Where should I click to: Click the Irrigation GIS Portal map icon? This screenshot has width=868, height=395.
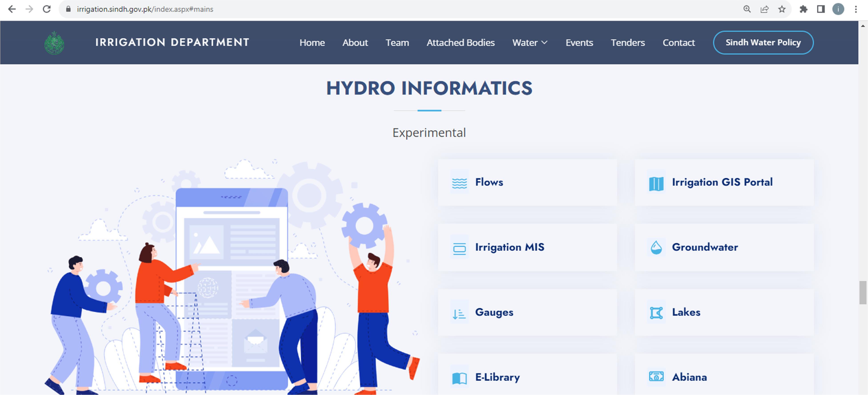(656, 184)
